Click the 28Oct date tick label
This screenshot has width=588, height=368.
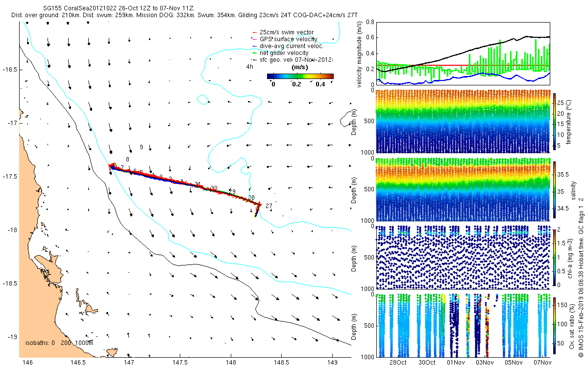coord(398,363)
